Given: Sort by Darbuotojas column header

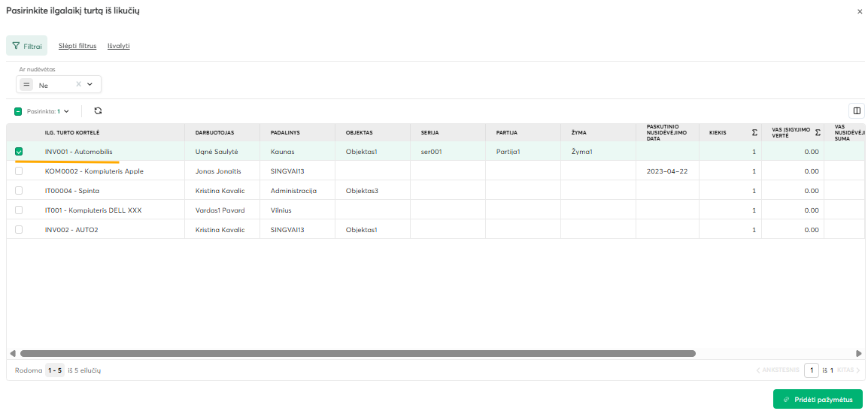Looking at the screenshot, I should tap(214, 133).
